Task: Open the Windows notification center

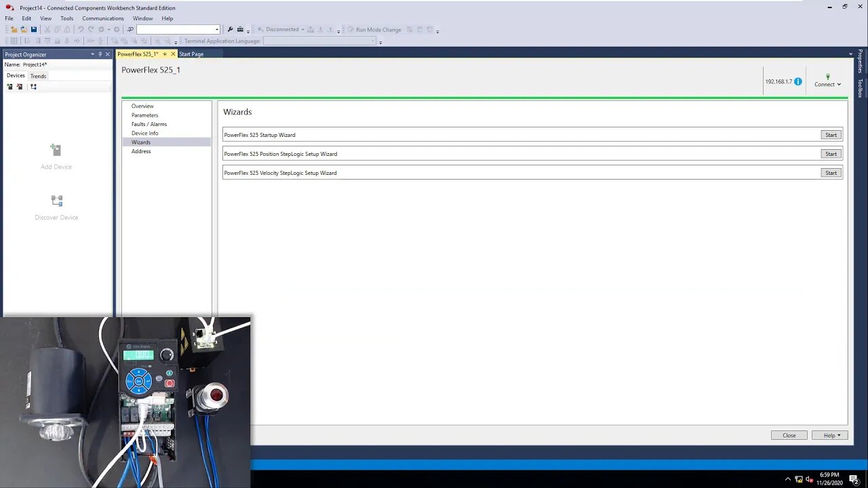Action: [854, 479]
